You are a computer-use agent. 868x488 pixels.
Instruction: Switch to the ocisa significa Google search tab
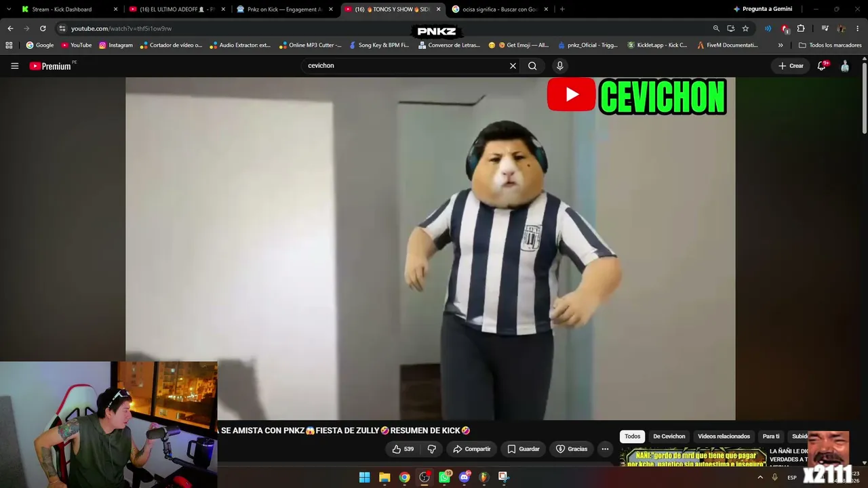click(499, 9)
